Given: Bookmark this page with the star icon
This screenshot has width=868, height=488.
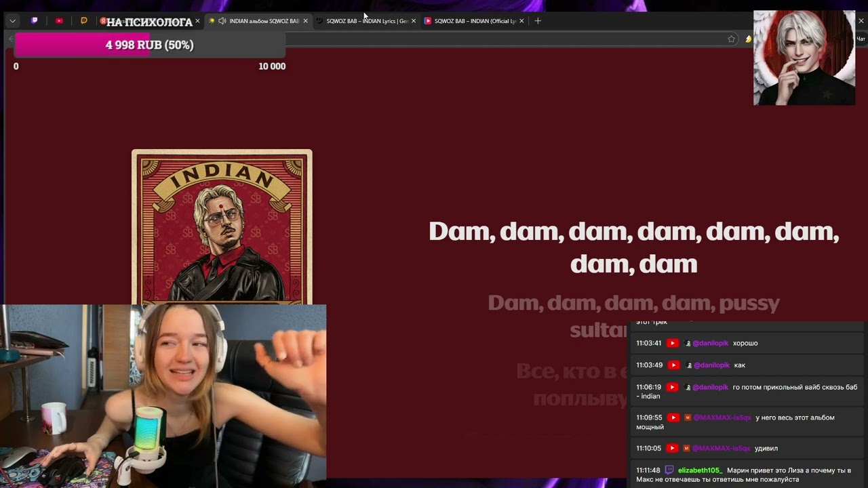Looking at the screenshot, I should click(x=731, y=39).
